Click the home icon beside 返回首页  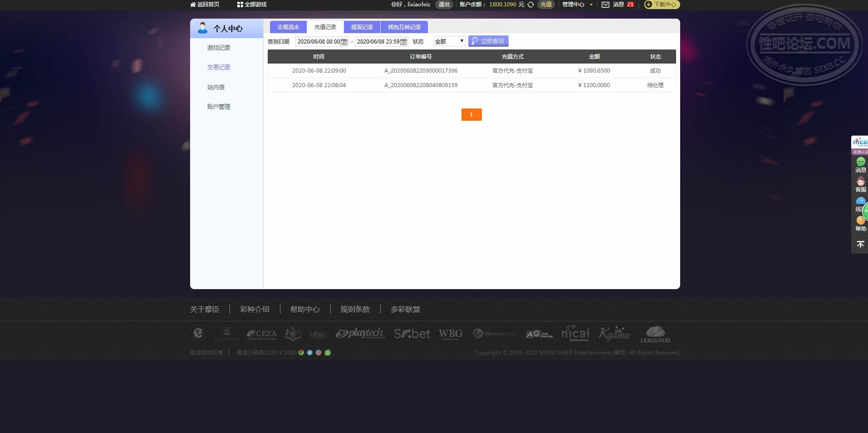click(193, 5)
